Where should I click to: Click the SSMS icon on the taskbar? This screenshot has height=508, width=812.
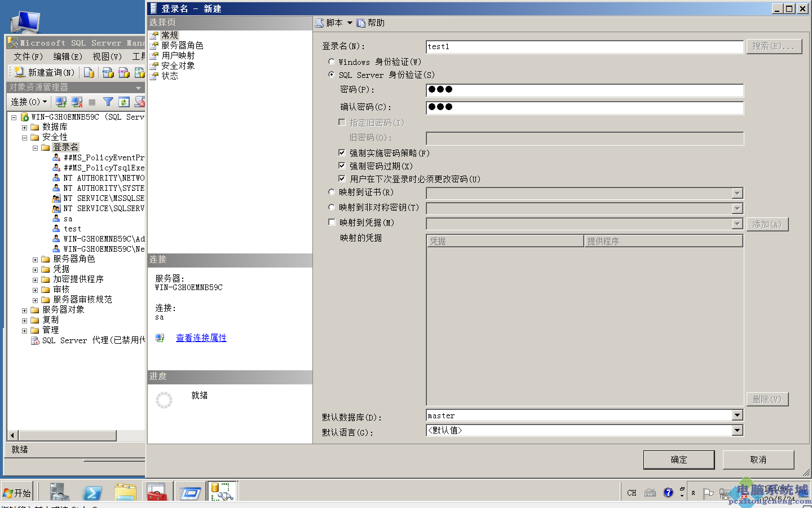point(222,492)
